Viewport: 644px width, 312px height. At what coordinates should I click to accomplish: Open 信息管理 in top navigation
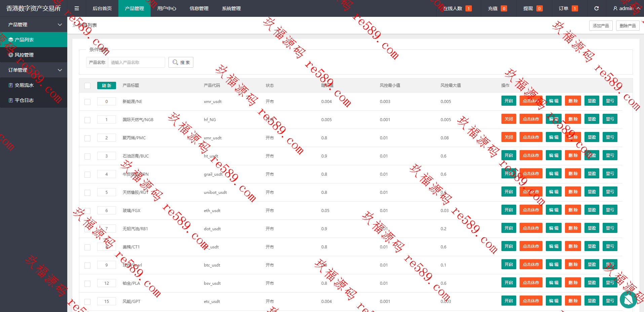click(x=199, y=8)
